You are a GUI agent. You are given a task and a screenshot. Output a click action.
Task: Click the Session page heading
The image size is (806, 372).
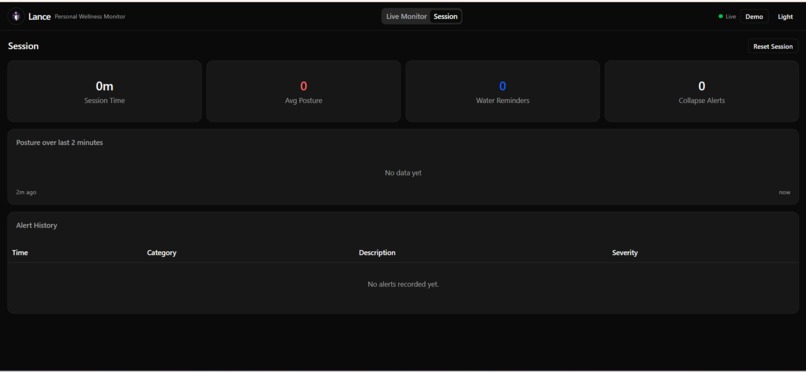point(23,46)
